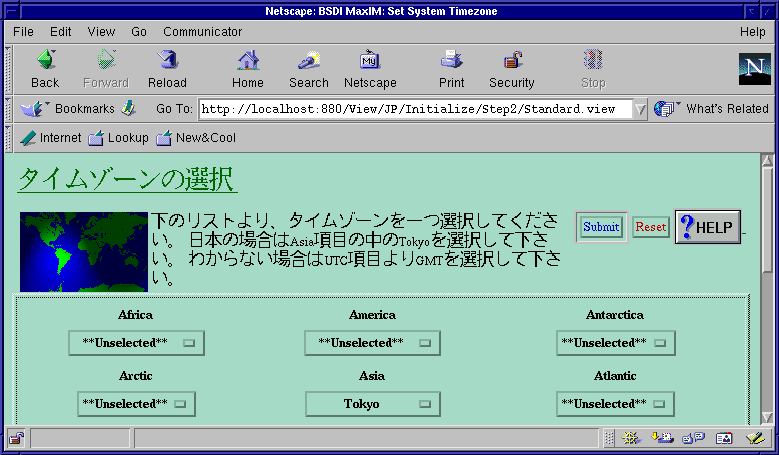Open the Antarctica timezone dropdown
Viewport: 779px width, 455px height.
[616, 343]
